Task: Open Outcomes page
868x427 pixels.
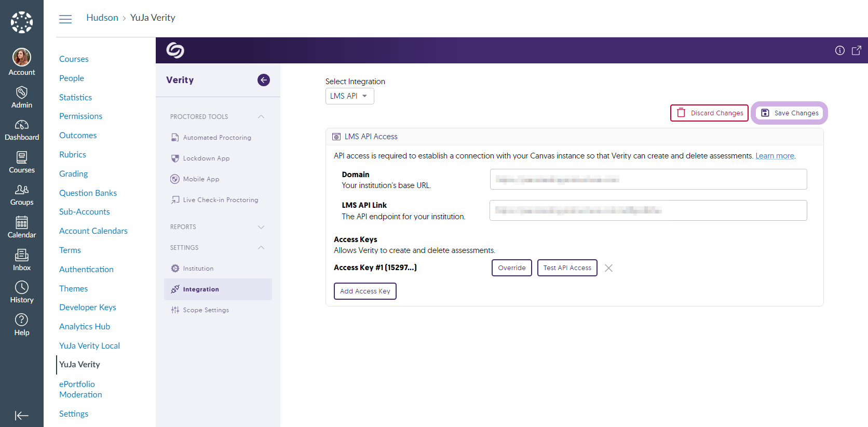Action: (x=78, y=136)
